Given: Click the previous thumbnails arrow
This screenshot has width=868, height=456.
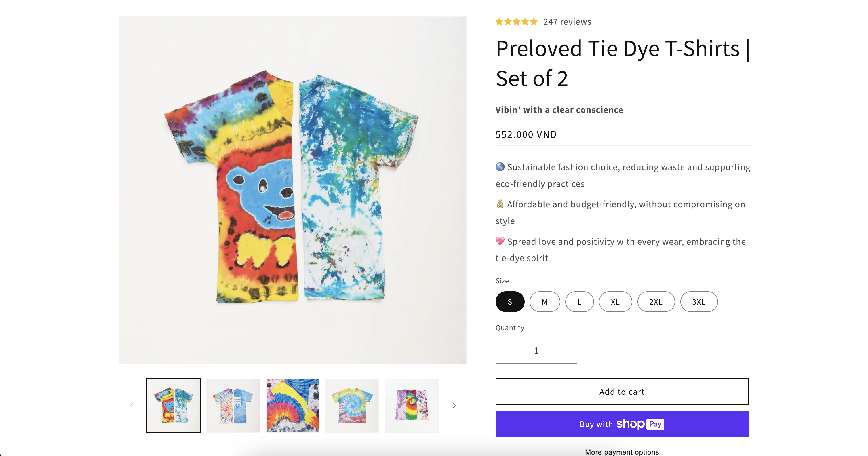Looking at the screenshot, I should [132, 405].
